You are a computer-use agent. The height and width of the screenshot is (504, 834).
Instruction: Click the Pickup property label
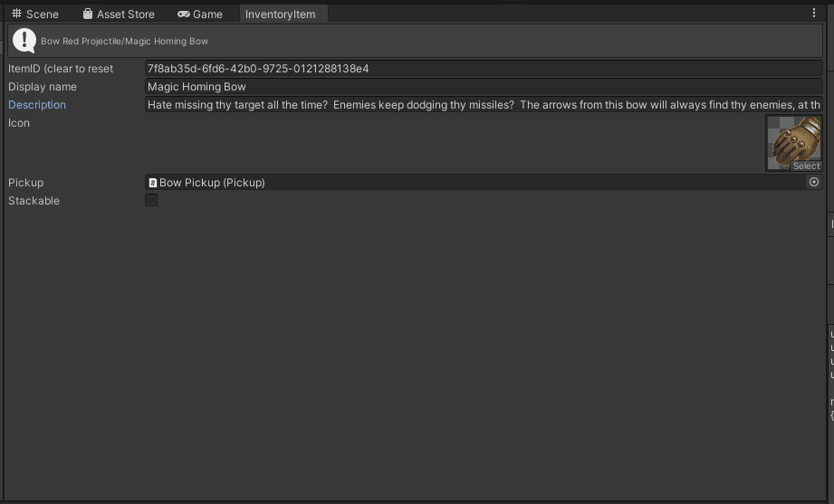coord(25,183)
